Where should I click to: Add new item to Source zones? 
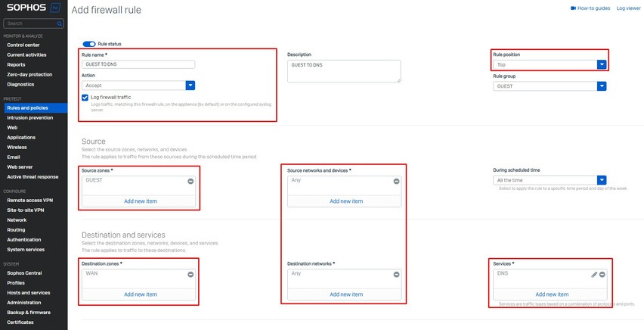coord(141,201)
